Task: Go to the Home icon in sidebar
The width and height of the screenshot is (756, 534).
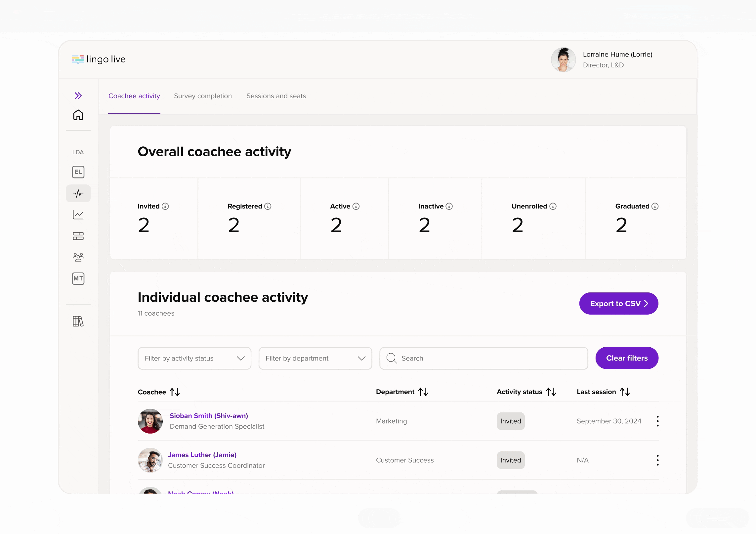Action: (x=78, y=115)
